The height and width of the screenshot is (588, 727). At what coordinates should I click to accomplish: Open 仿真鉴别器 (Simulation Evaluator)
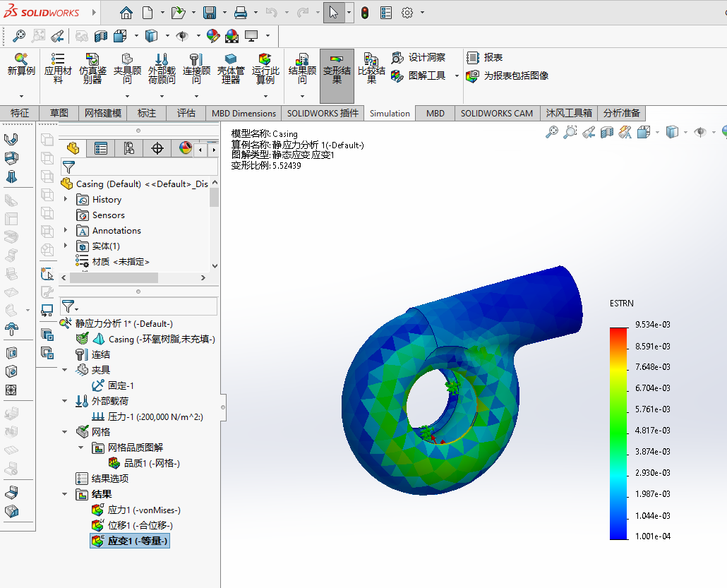[92, 68]
